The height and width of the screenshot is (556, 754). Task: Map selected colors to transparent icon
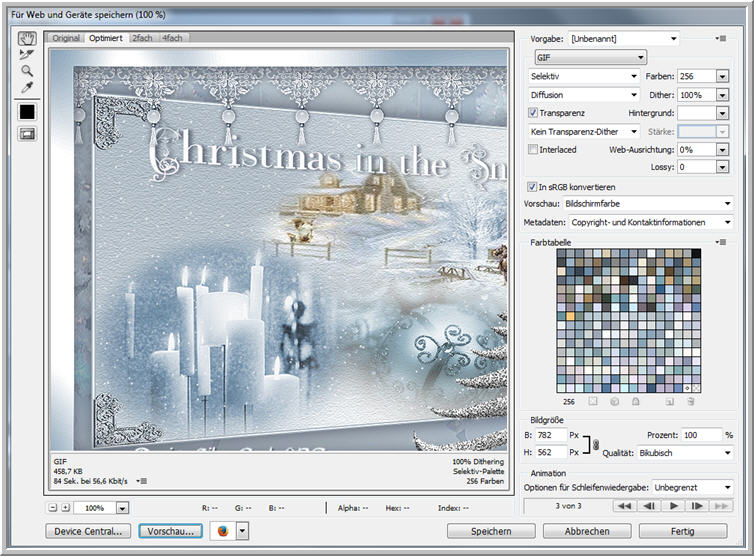click(x=593, y=401)
